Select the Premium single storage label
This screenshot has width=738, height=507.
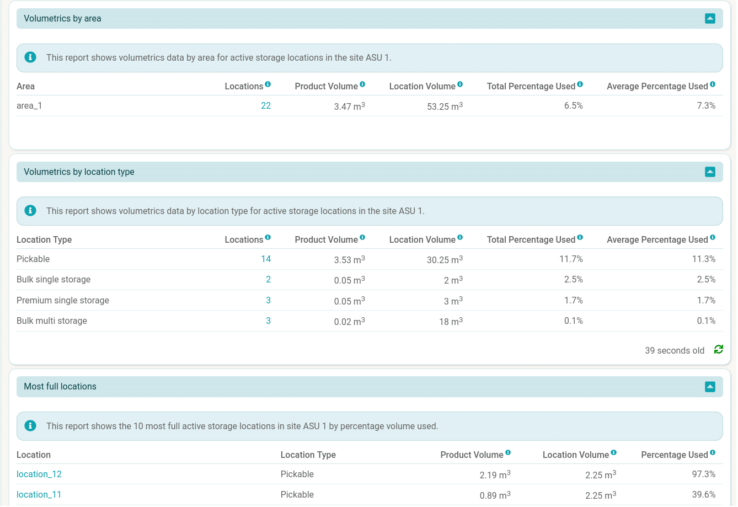63,300
